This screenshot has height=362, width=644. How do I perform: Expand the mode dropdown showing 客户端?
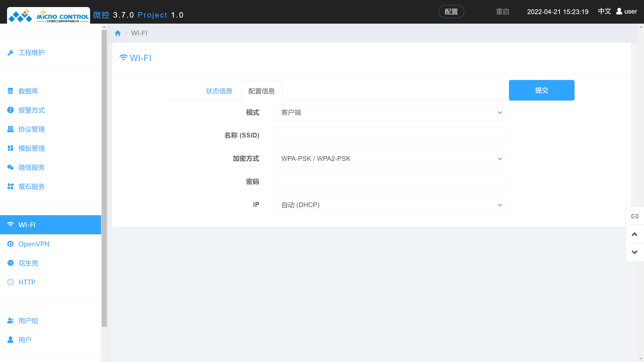(x=389, y=112)
